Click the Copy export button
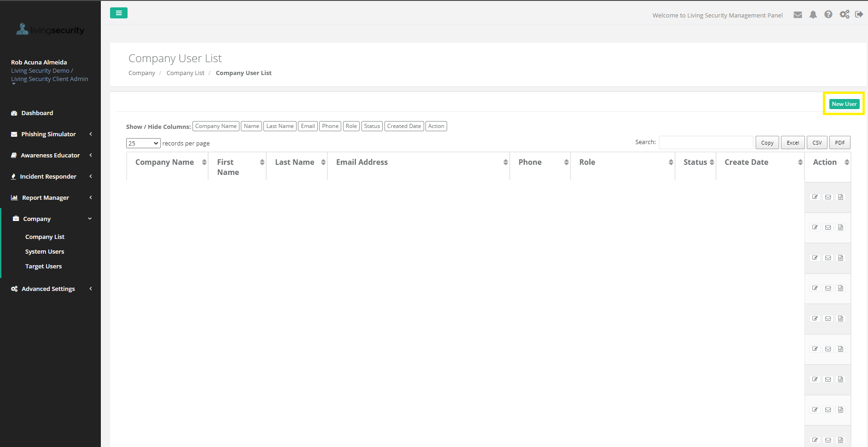 point(767,143)
